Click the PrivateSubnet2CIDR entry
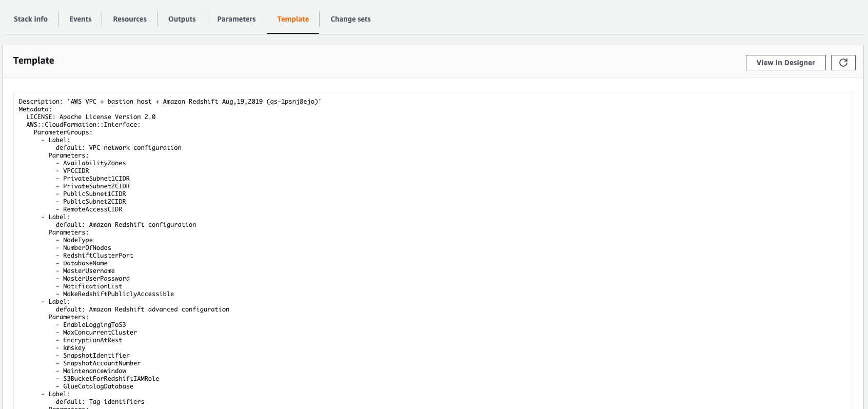Image resolution: width=868 pixels, height=409 pixels. pos(96,186)
